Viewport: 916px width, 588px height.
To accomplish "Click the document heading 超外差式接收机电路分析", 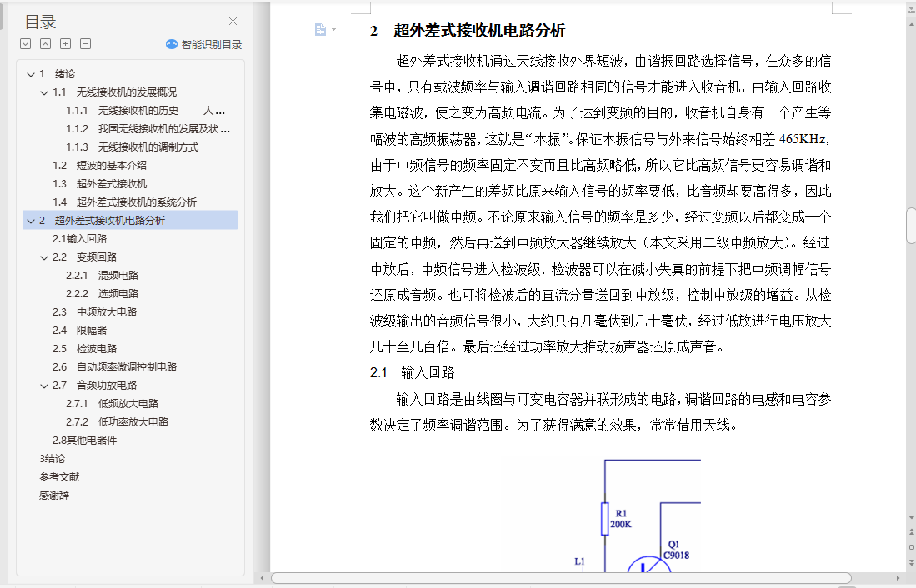I will 479,30.
